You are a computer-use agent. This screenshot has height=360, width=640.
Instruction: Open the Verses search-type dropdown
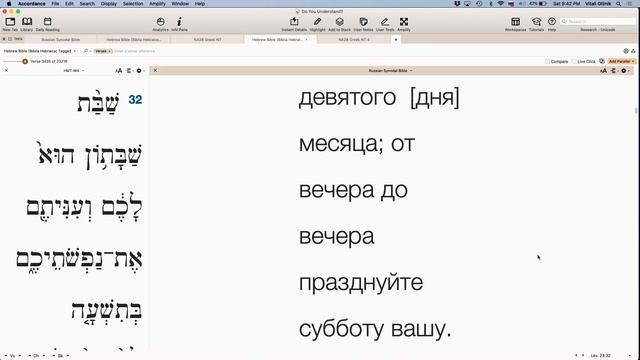pos(102,51)
